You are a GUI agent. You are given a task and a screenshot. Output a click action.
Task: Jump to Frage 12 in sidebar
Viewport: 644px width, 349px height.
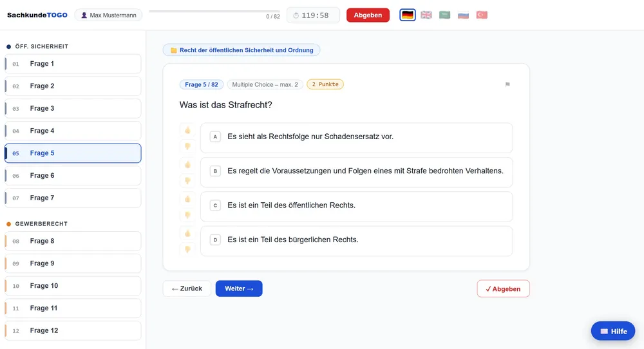click(73, 330)
